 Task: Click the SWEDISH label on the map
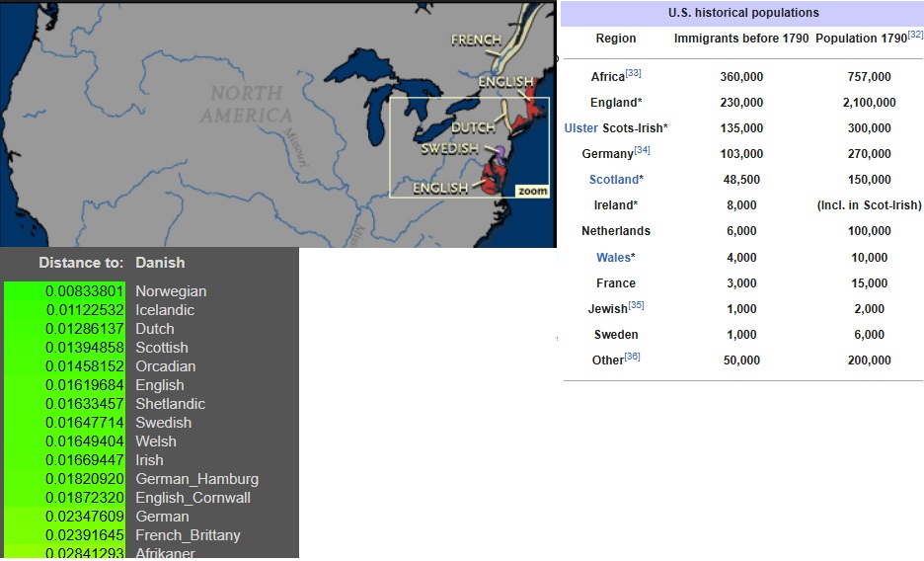[x=449, y=148]
